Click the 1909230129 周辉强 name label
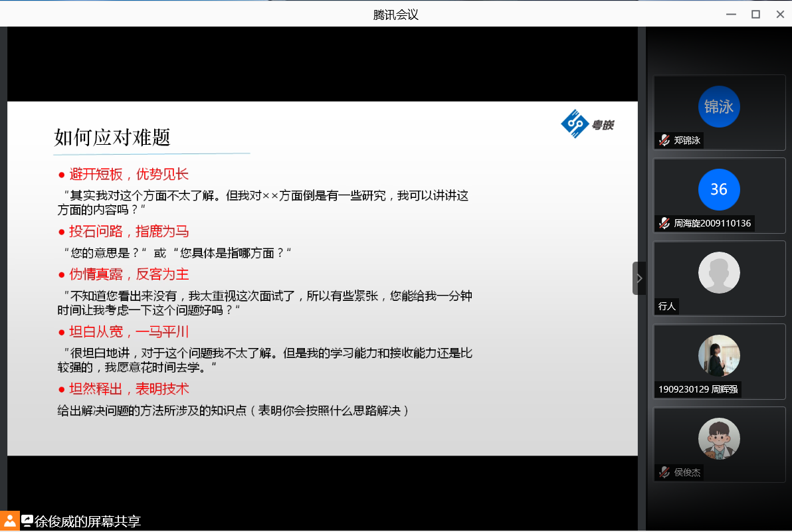 tap(698, 389)
